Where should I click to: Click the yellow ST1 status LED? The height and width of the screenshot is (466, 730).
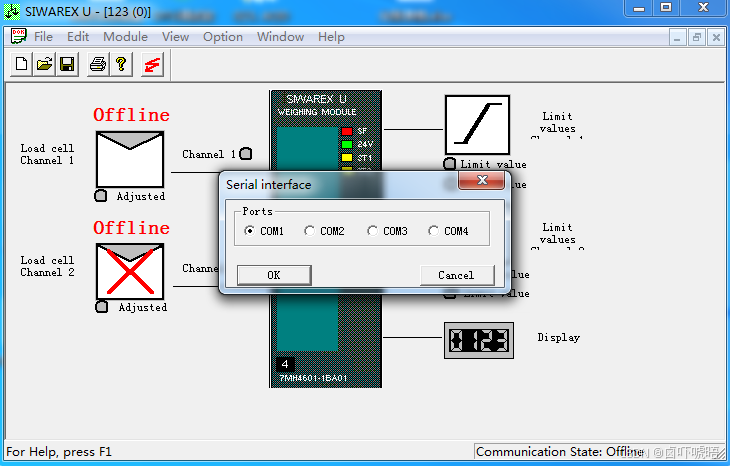[x=347, y=157]
